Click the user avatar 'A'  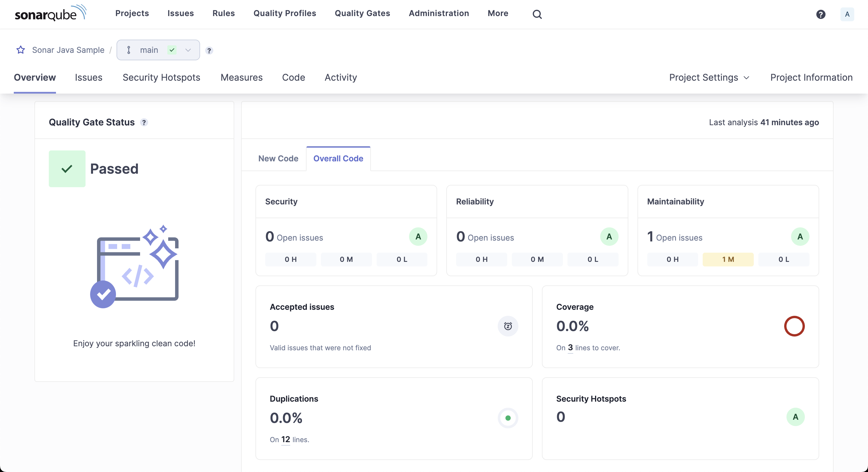point(847,14)
